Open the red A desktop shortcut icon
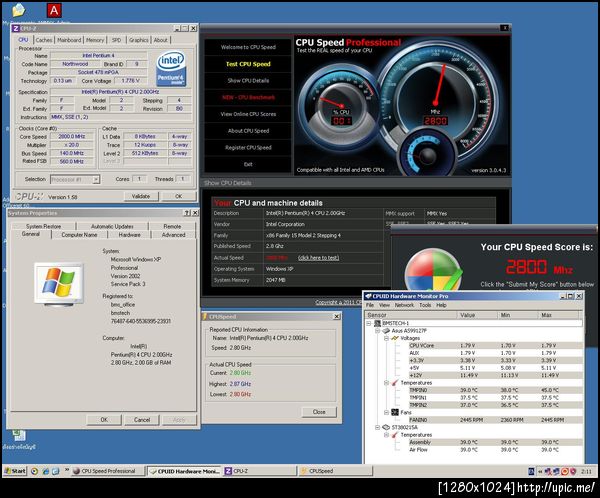 [x=54, y=10]
